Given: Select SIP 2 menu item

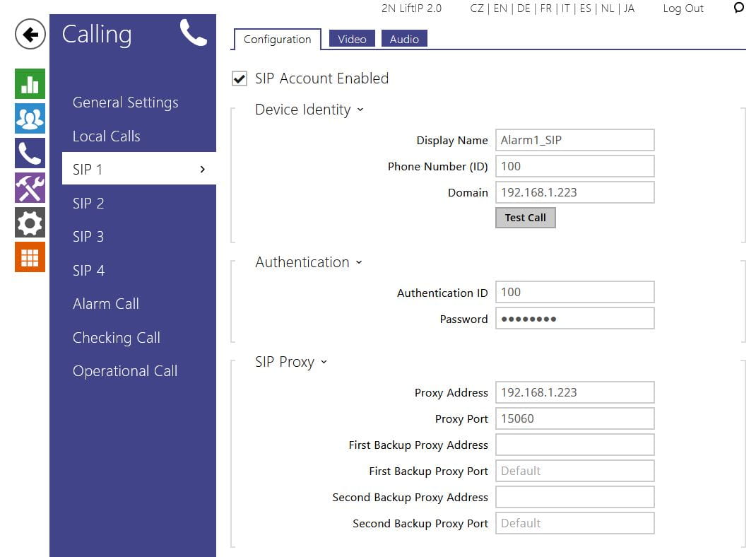Looking at the screenshot, I should [88, 204].
